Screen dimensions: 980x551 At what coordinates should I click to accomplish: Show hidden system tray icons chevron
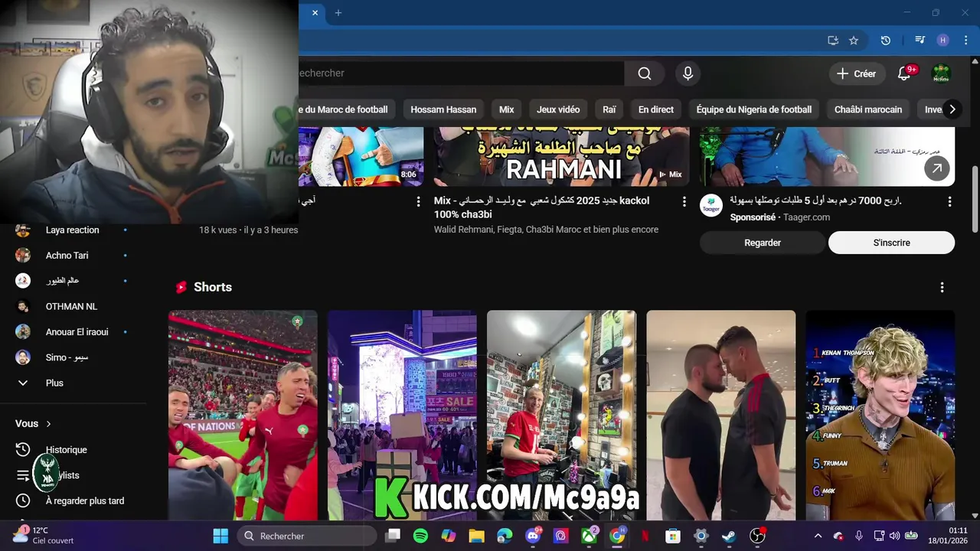(818, 536)
